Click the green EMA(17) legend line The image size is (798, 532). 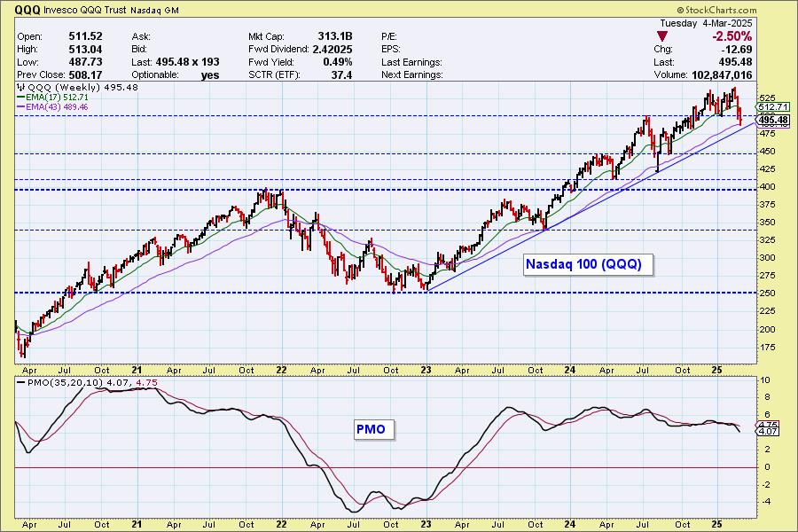point(21,98)
